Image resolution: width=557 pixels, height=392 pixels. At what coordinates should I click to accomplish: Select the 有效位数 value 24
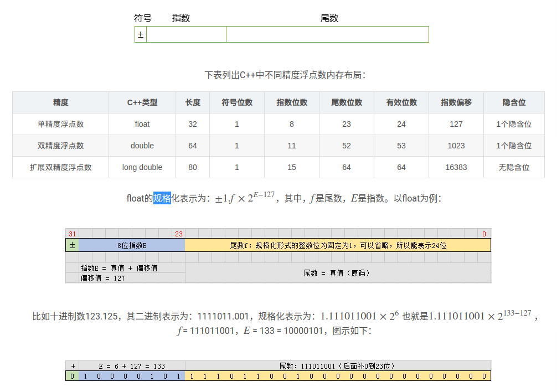401,124
